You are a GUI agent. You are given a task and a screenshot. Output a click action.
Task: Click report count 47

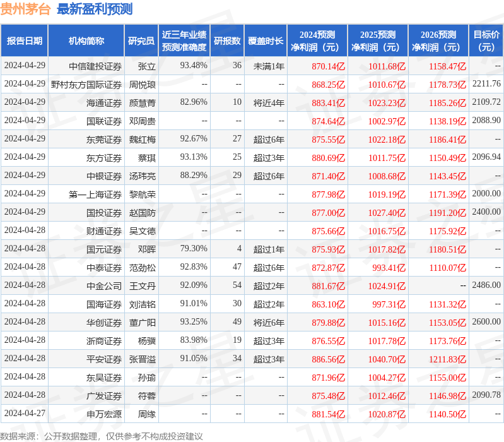[237, 267]
